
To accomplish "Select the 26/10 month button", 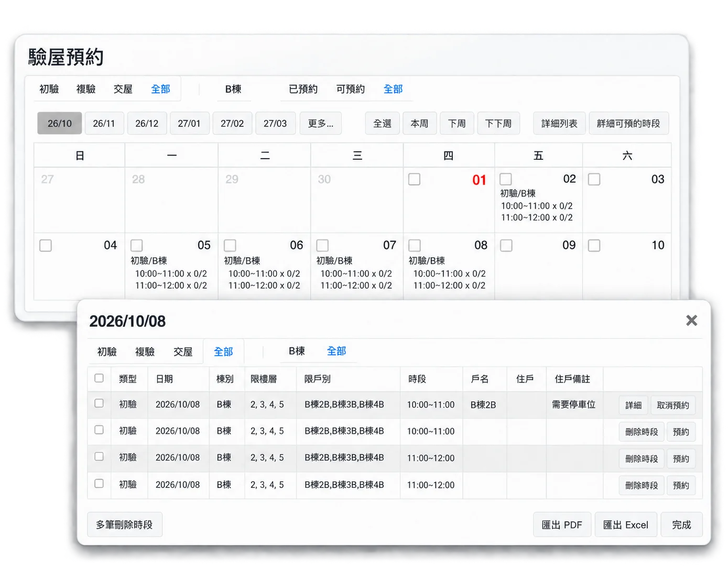I will [60, 123].
